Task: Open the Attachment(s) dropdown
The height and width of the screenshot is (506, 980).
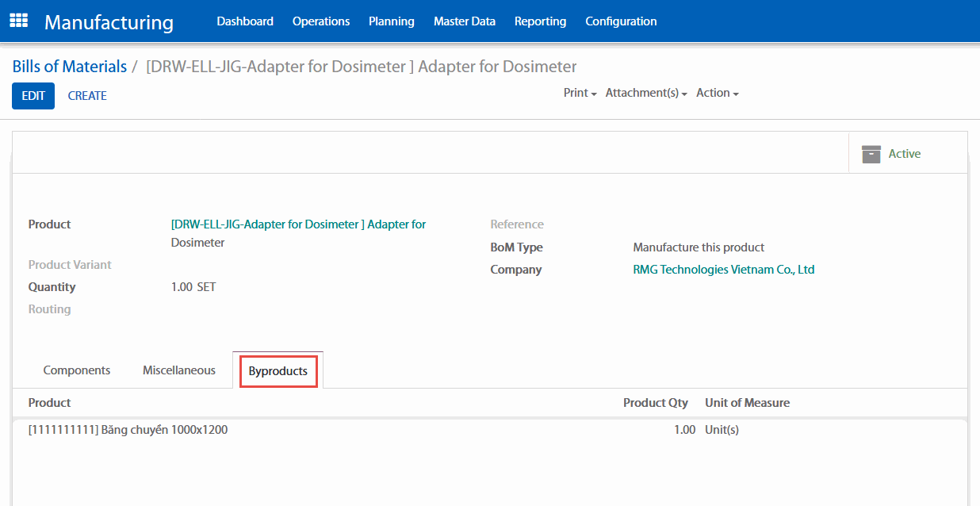Action: click(645, 94)
